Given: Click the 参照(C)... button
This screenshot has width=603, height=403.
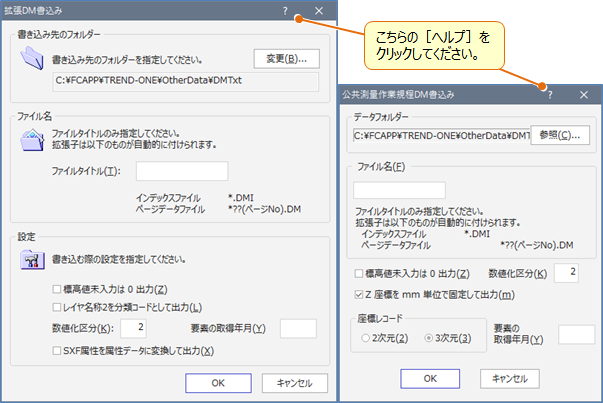Looking at the screenshot, I should click(560, 135).
